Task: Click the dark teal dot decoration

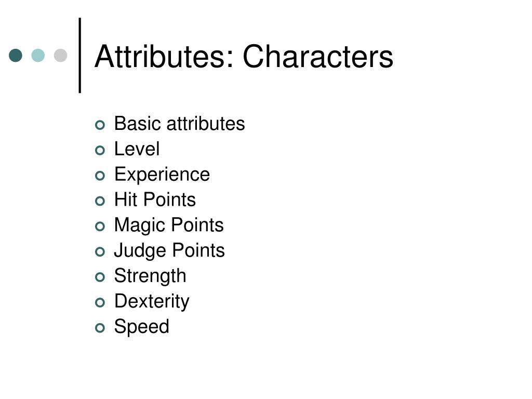Action: point(16,55)
